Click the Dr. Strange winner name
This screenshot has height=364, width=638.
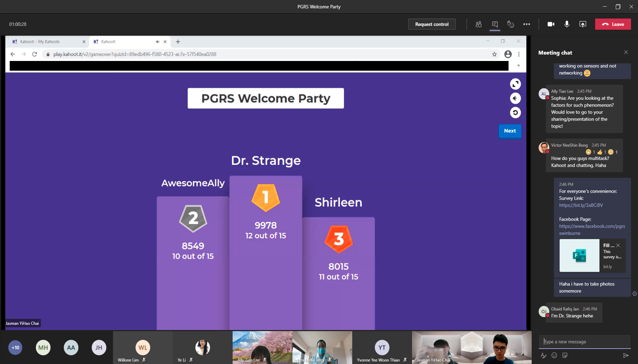[266, 160]
